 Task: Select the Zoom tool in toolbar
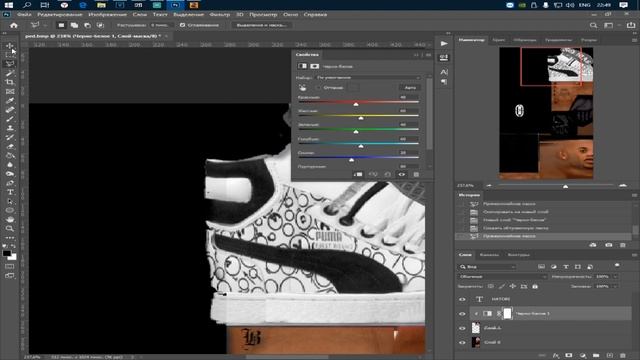10,228
